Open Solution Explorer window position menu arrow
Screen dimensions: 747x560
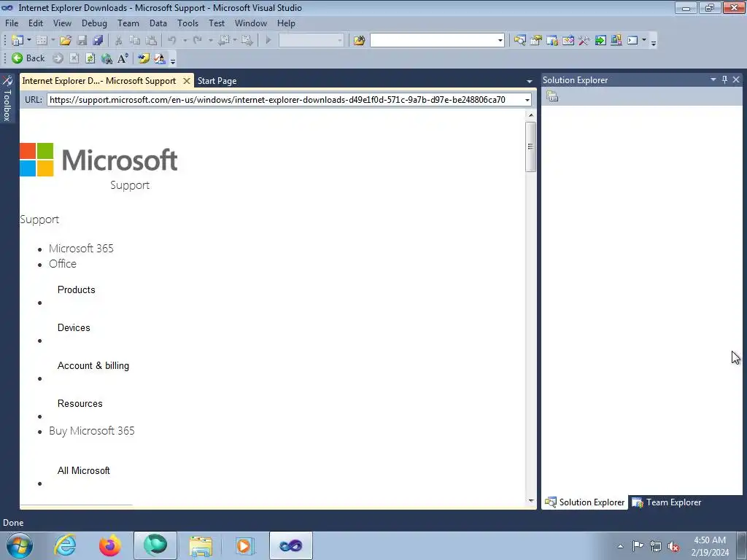coord(713,79)
